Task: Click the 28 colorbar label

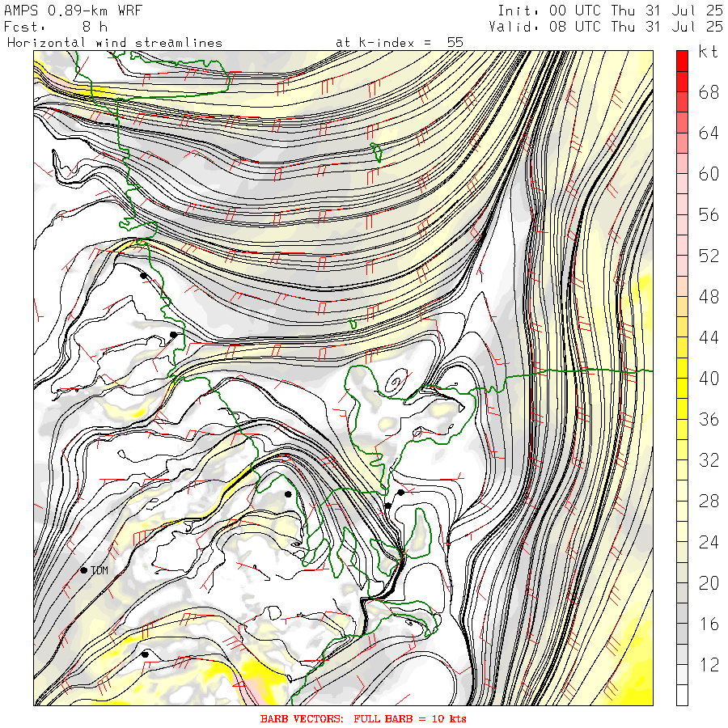Action: click(x=709, y=501)
